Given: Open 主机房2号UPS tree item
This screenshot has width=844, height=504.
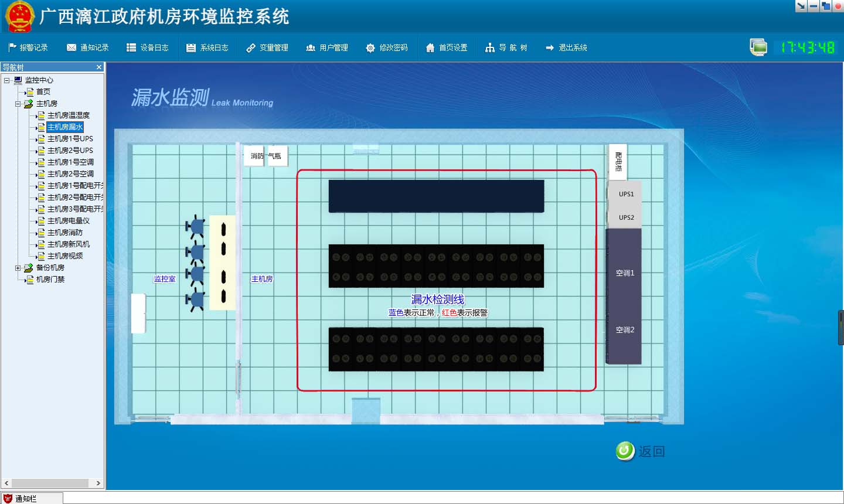Looking at the screenshot, I should [x=70, y=151].
